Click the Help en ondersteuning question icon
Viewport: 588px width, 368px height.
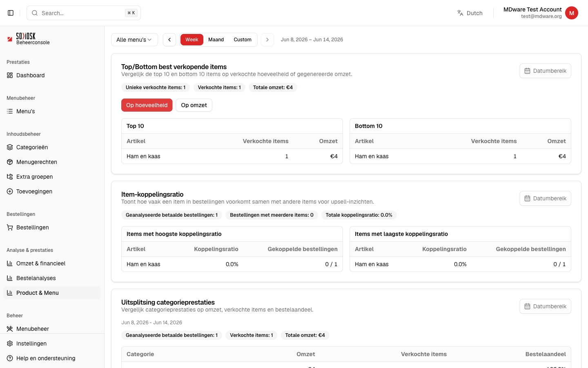pos(10,358)
